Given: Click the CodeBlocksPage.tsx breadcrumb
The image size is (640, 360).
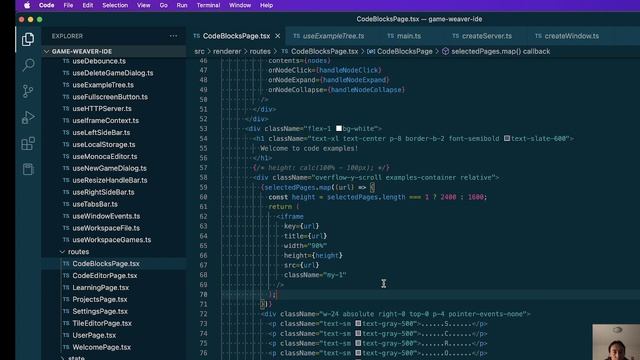Looking at the screenshot, I should click(x=324, y=51).
